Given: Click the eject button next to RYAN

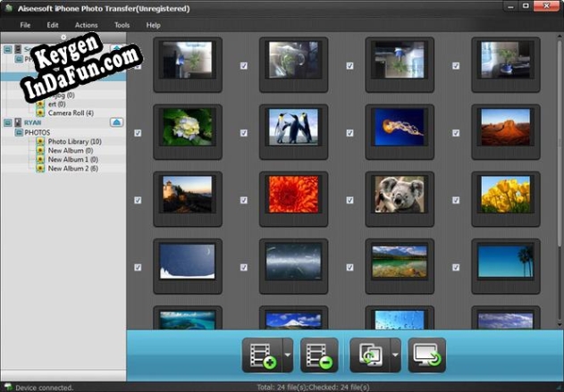Looking at the screenshot, I should (x=116, y=122).
